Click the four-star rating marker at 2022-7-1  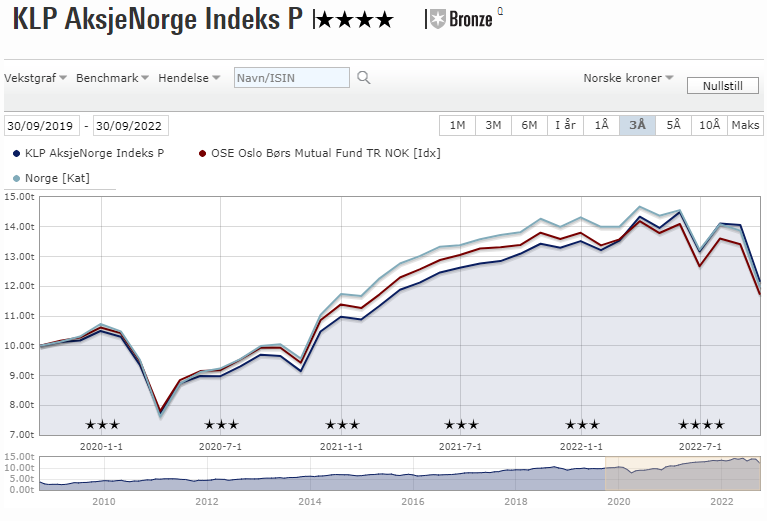click(701, 425)
